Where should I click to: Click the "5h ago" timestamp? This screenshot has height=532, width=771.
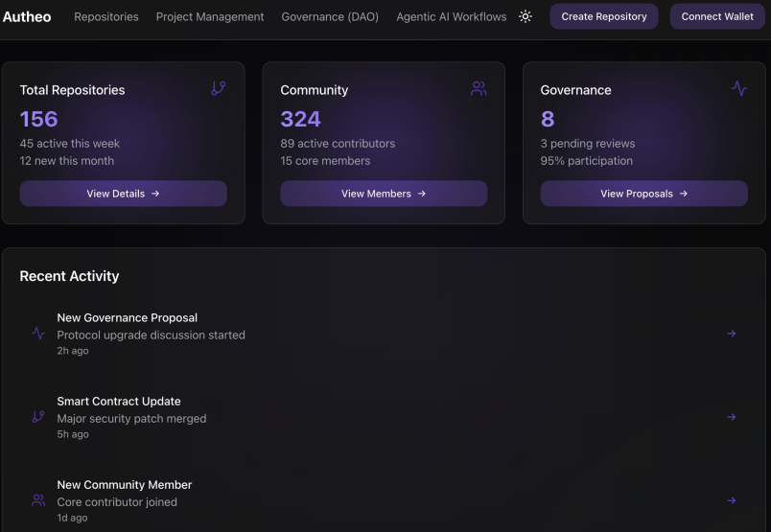[x=73, y=434]
